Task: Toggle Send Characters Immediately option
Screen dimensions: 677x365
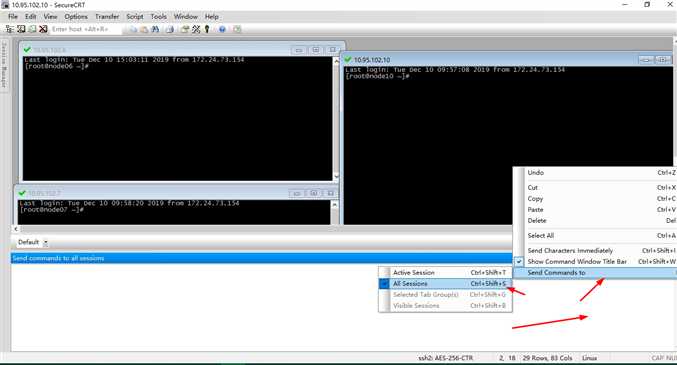Action: point(595,251)
